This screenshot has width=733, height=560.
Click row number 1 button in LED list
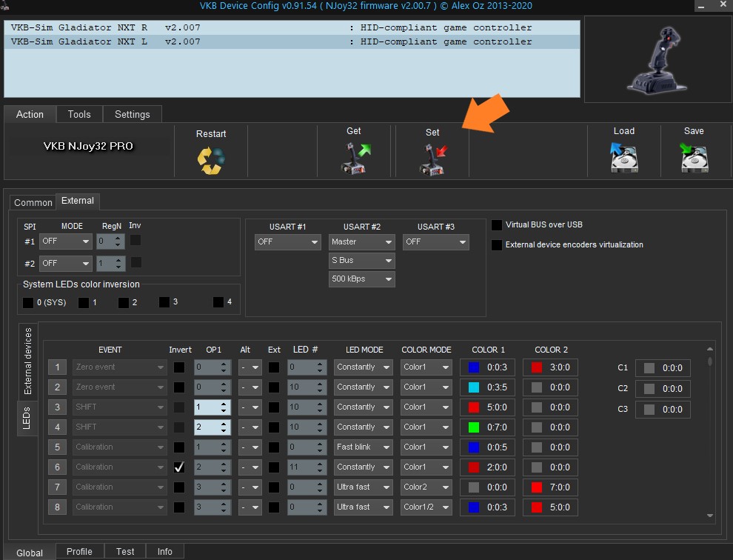(57, 367)
